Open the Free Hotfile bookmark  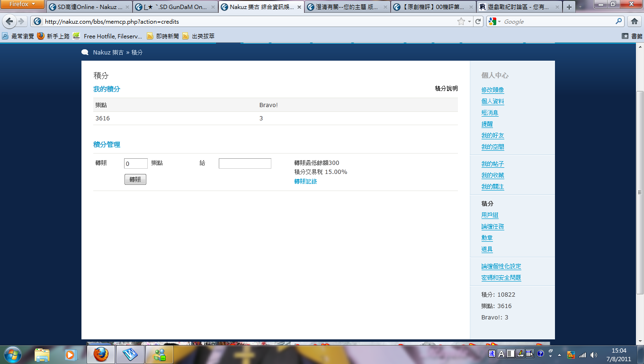107,36
